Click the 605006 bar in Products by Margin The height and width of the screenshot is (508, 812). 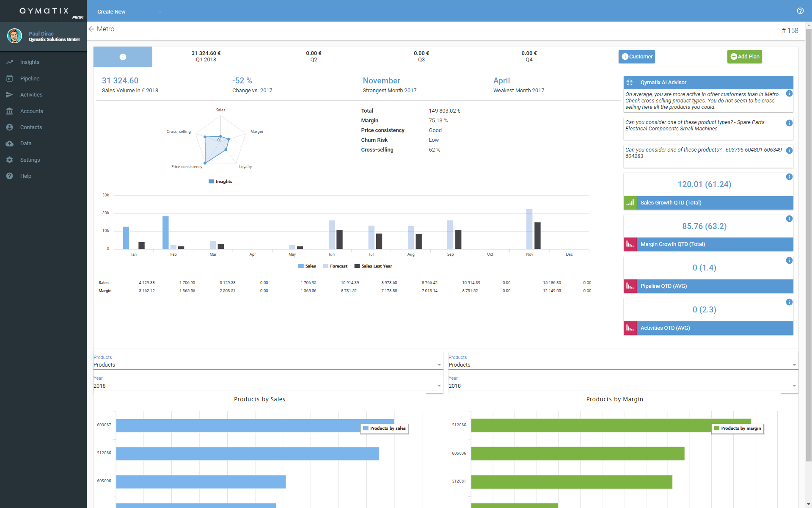click(x=578, y=453)
